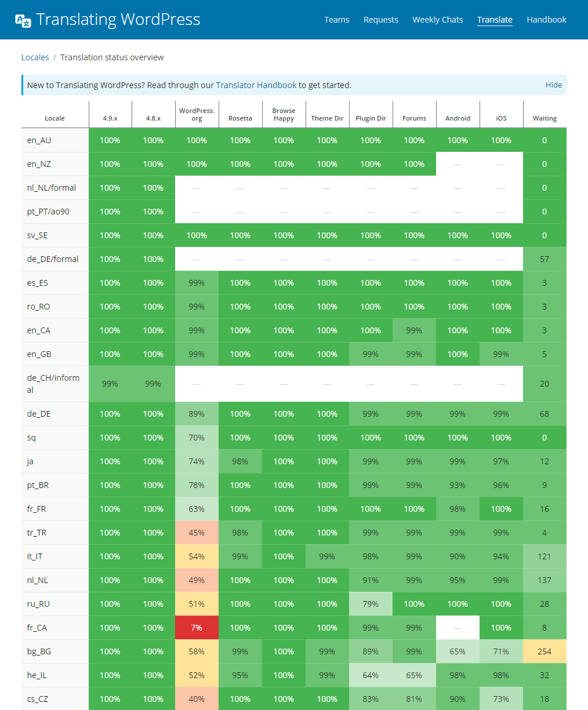Open the 45% WordPress.org cell for tr_TR
Screen dimensions: 588x710
click(x=197, y=533)
